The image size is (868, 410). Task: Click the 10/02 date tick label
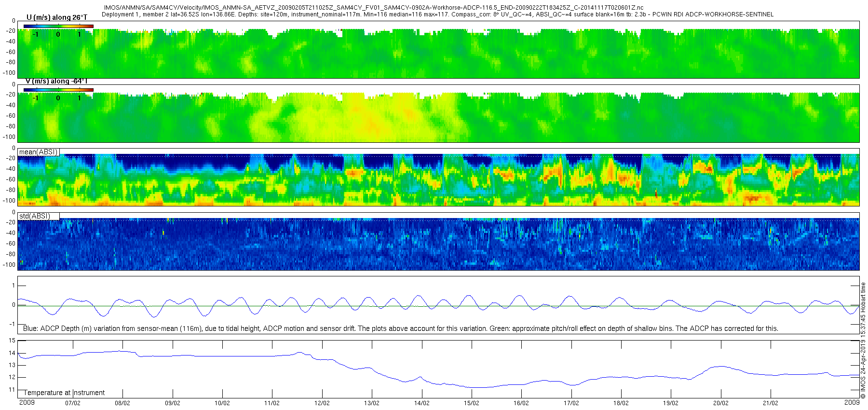point(222,403)
